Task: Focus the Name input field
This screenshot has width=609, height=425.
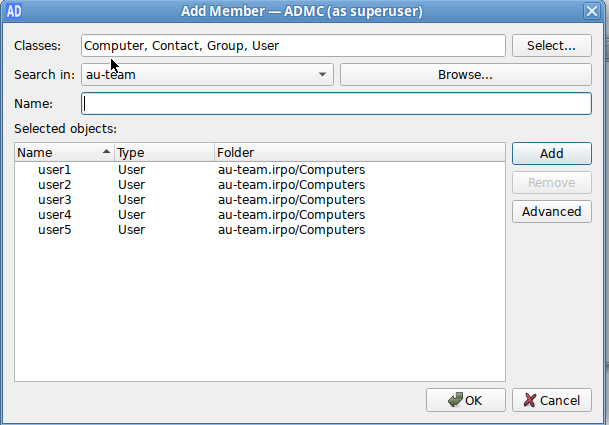Action: click(x=292, y=103)
